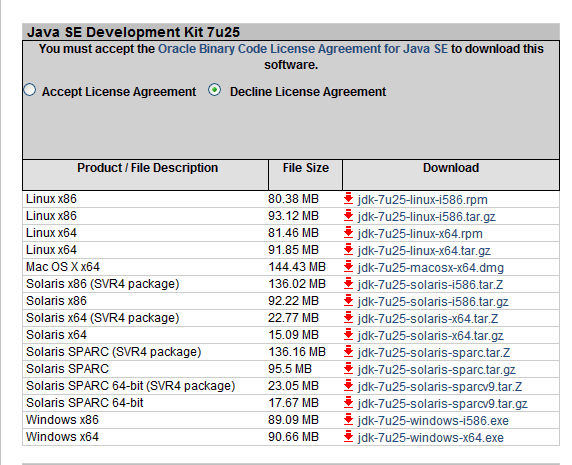This screenshot has height=465, width=572.
Task: Click download arrow icon for jdk-7u25-solaris-sparc.tar.Z
Action: coord(348,352)
